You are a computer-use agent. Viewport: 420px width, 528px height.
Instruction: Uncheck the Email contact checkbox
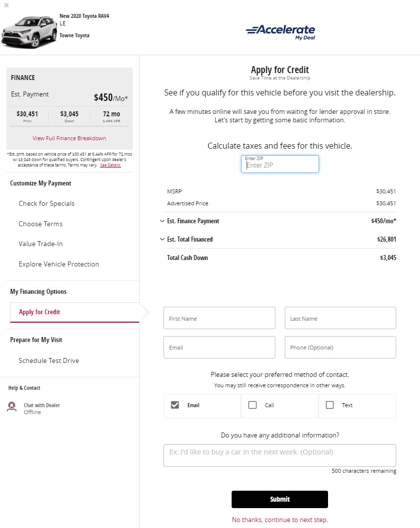175,405
